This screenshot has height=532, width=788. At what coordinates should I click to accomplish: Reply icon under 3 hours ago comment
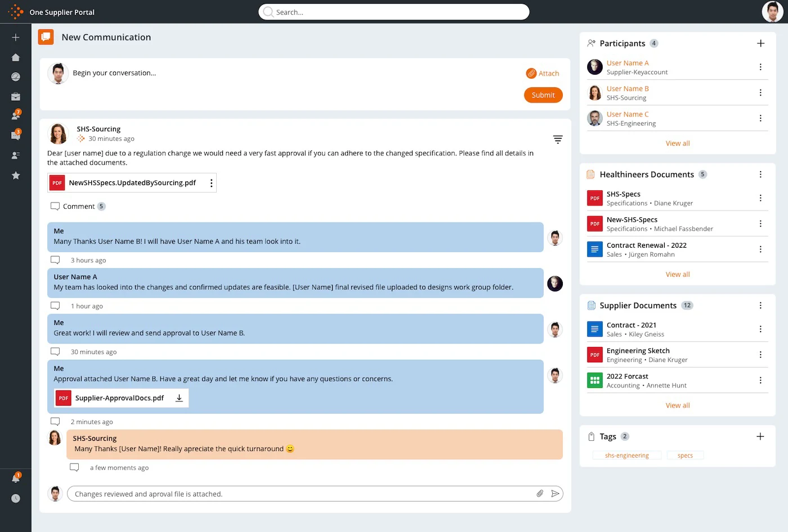pos(55,260)
